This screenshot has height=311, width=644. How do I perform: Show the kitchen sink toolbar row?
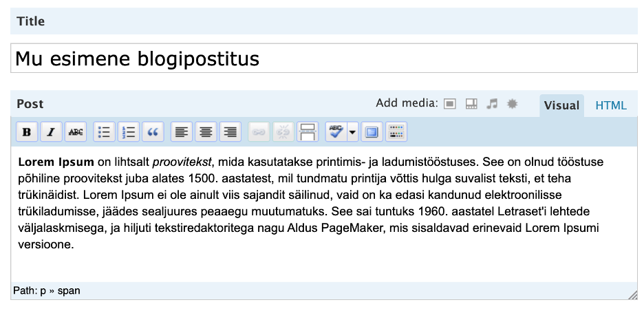pos(396,132)
